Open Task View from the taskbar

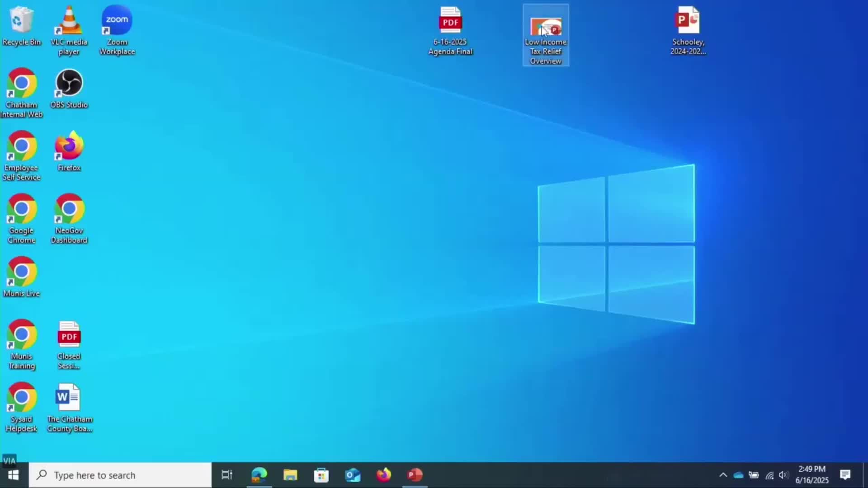[226, 475]
